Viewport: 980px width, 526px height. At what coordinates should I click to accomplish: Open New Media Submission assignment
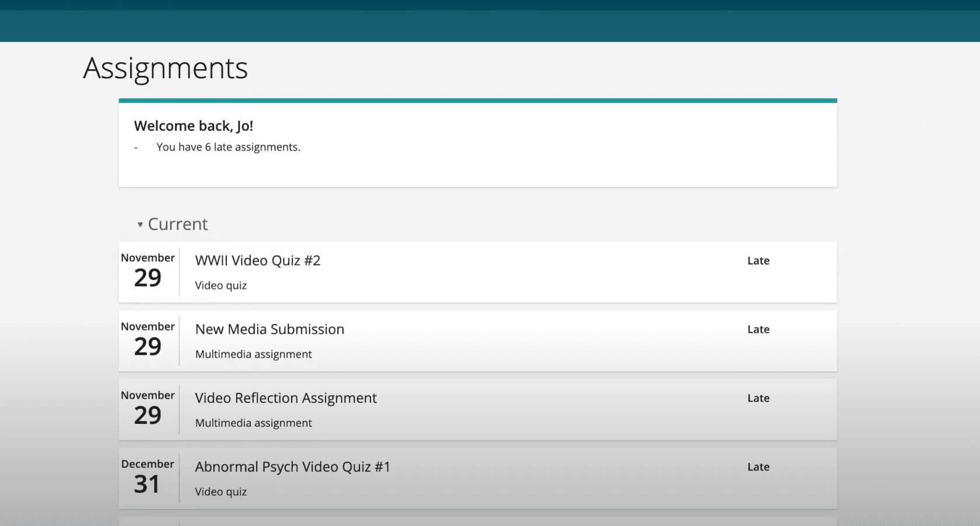click(x=269, y=329)
